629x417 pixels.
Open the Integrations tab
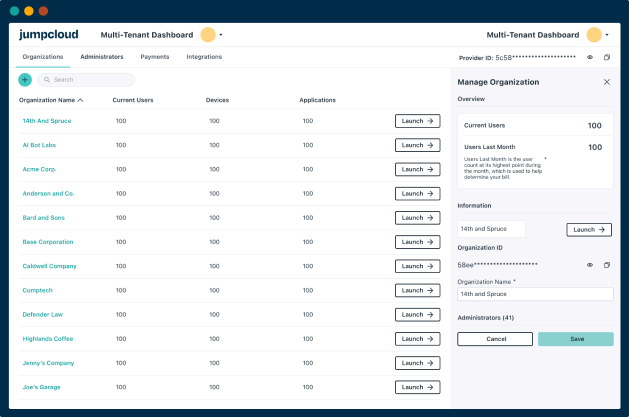tap(204, 57)
